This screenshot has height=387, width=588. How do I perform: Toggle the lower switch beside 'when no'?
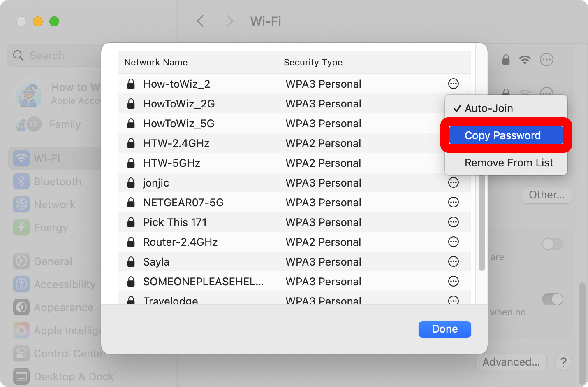[x=552, y=299]
